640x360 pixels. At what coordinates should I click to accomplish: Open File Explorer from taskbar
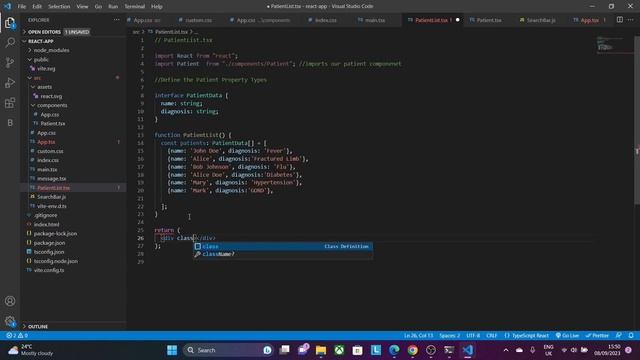[321, 350]
